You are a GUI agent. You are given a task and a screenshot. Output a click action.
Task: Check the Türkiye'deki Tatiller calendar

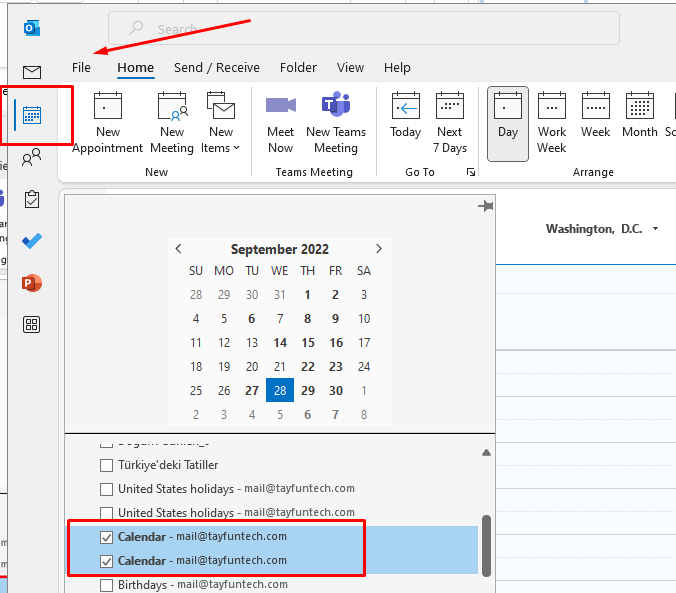[107, 465]
